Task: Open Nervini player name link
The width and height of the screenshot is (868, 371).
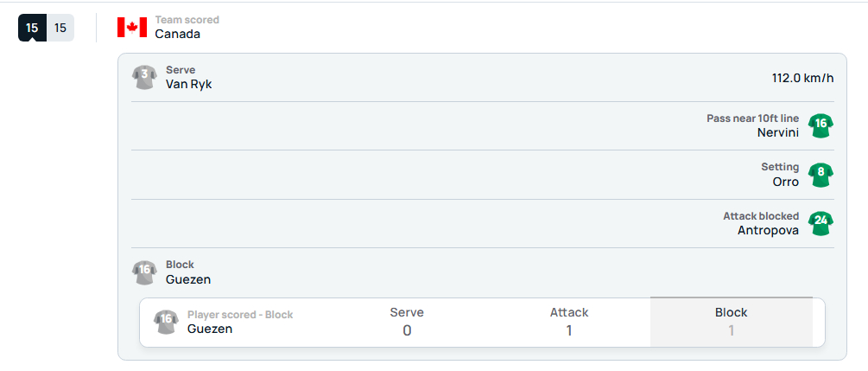Action: point(778,132)
